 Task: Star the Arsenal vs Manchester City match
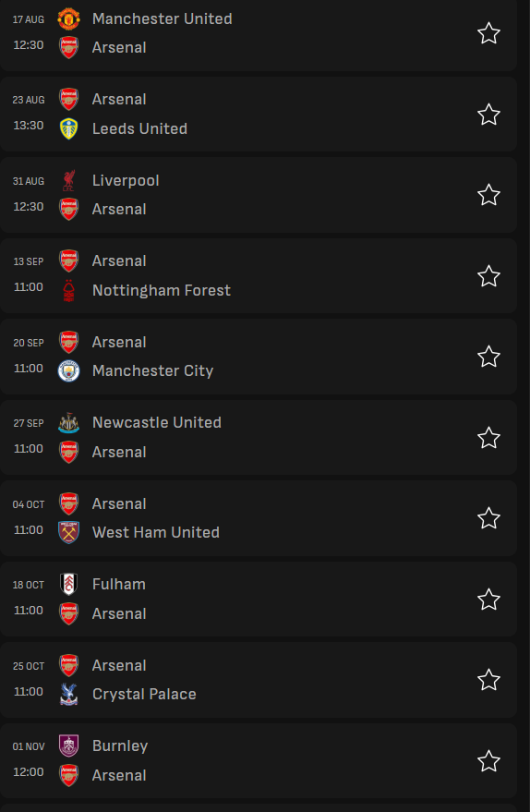[x=488, y=357]
